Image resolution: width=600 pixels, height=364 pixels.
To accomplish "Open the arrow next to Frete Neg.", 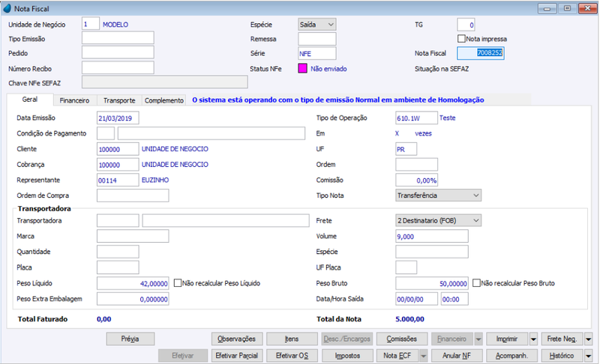I will [589, 339].
